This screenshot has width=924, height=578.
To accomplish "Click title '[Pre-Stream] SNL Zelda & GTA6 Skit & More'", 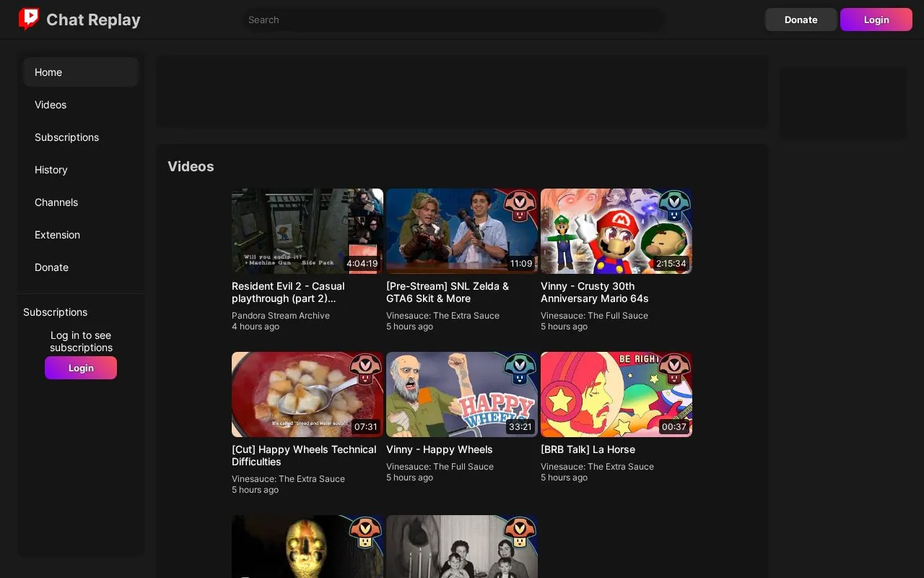I will tap(448, 293).
